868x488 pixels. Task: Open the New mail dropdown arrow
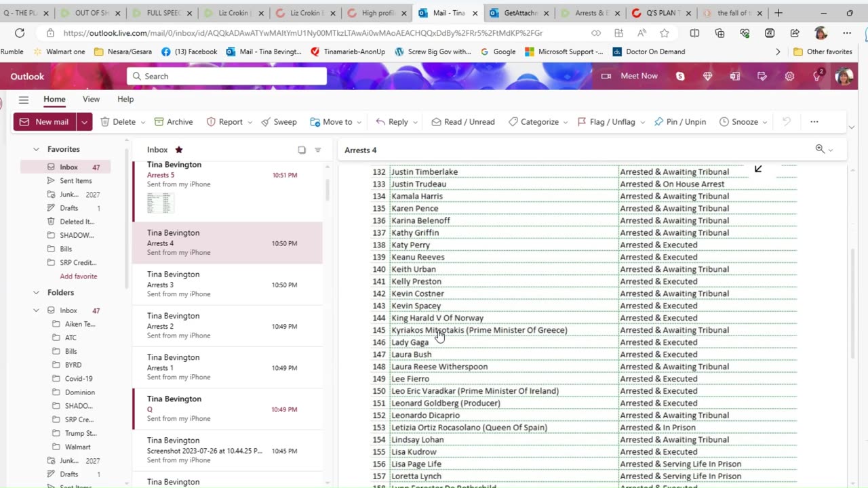(x=84, y=122)
